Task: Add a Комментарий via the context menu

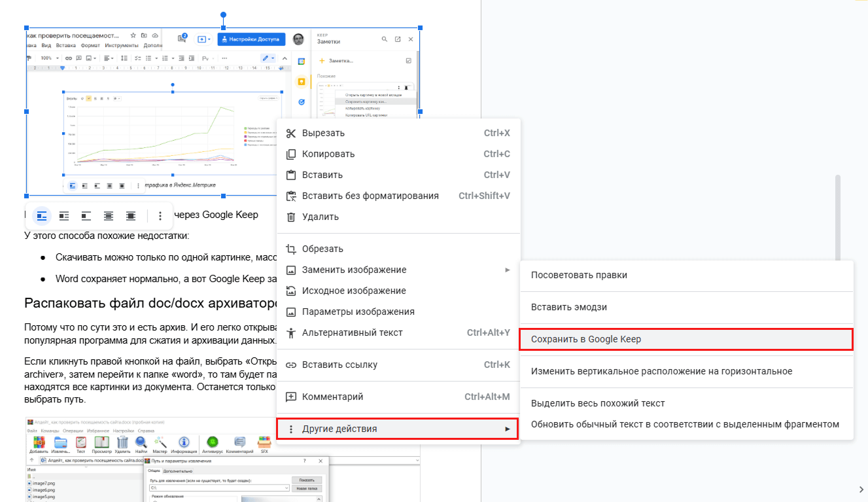Action: pos(398,397)
